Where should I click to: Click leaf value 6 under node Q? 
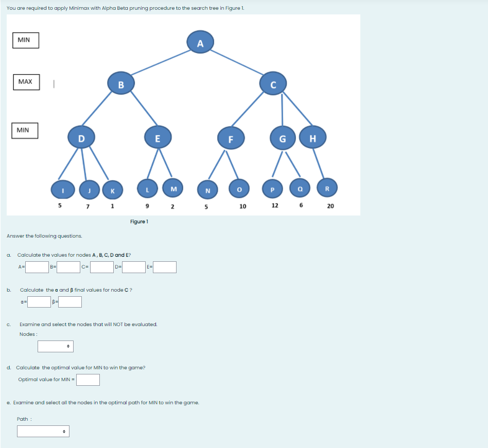click(301, 205)
